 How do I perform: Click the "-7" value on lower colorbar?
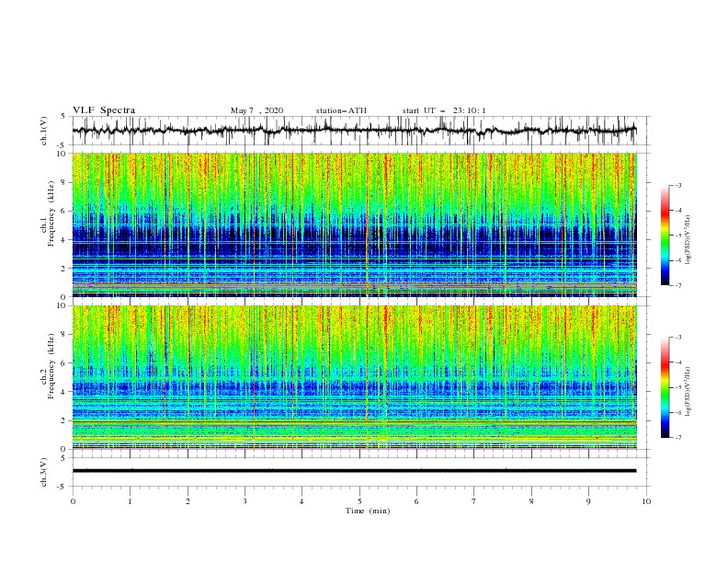click(x=677, y=438)
